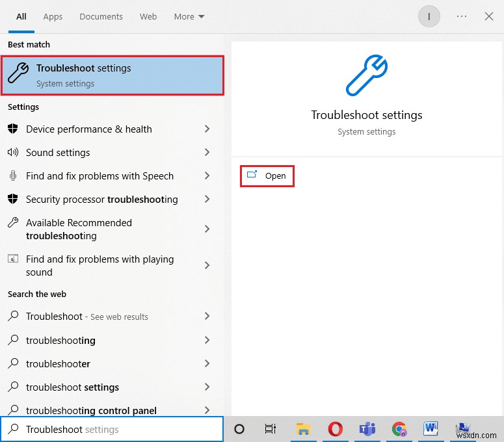
Task: Click search icon beside troubleshooting suggestion
Action: pos(13,339)
